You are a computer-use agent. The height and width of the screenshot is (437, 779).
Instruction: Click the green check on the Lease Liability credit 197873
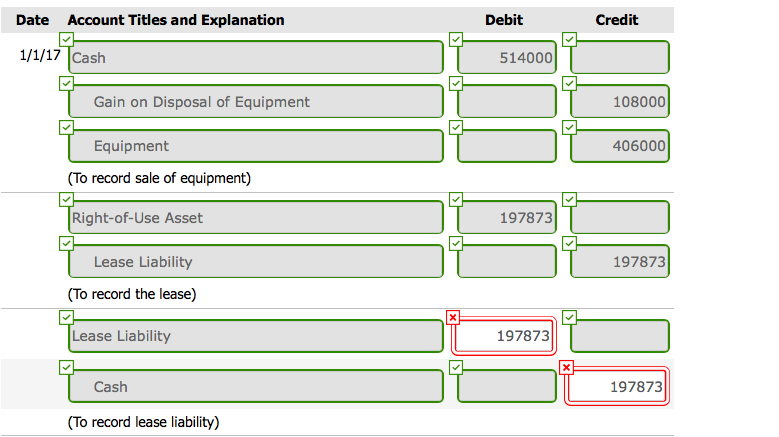(x=569, y=243)
